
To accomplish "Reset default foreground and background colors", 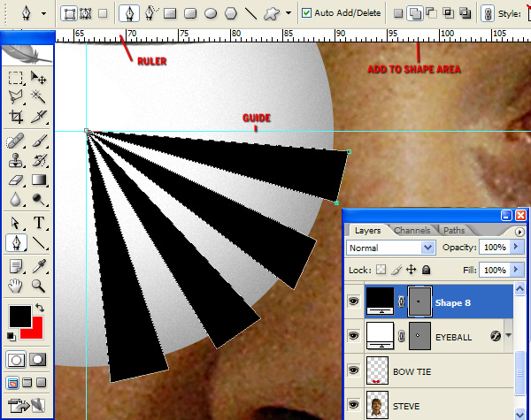I will point(11,336).
